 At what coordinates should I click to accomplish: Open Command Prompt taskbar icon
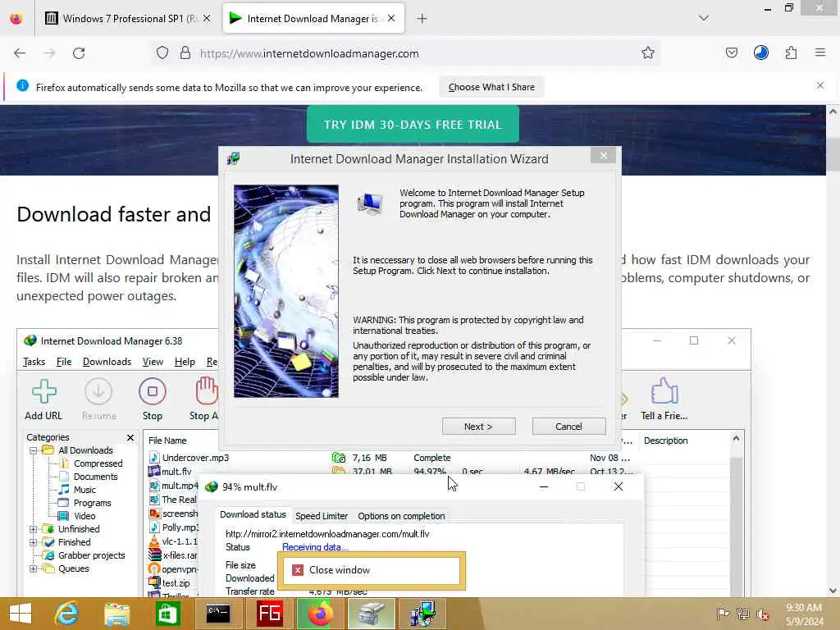pyautogui.click(x=218, y=614)
